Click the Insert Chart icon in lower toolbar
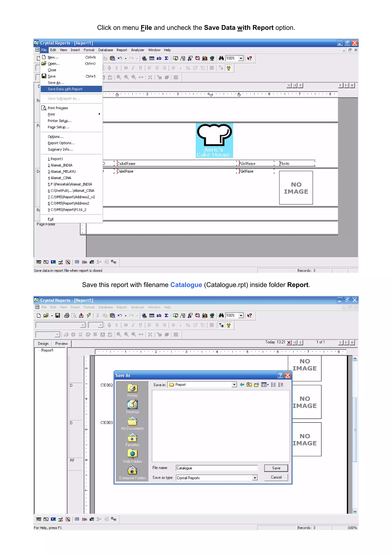The image size is (392, 554). point(205,315)
